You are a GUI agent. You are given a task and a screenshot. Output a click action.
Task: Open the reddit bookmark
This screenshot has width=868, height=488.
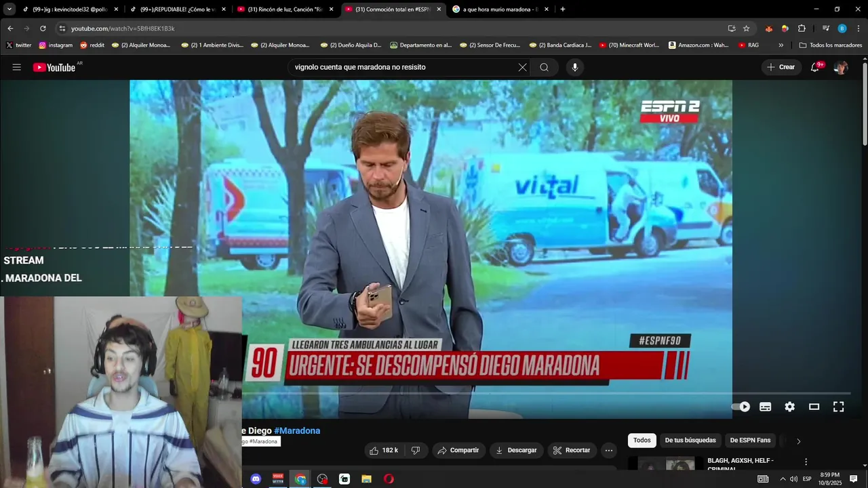pyautogui.click(x=92, y=45)
